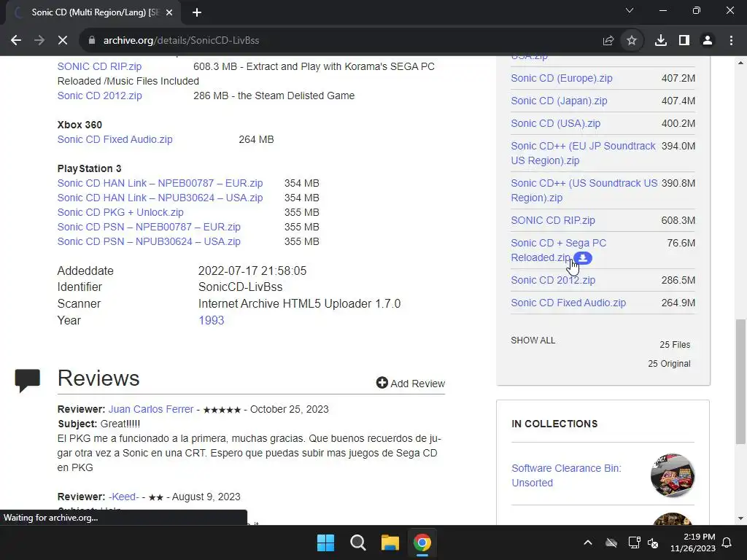Open Windows taskbar search
The image size is (747, 560).
357,542
